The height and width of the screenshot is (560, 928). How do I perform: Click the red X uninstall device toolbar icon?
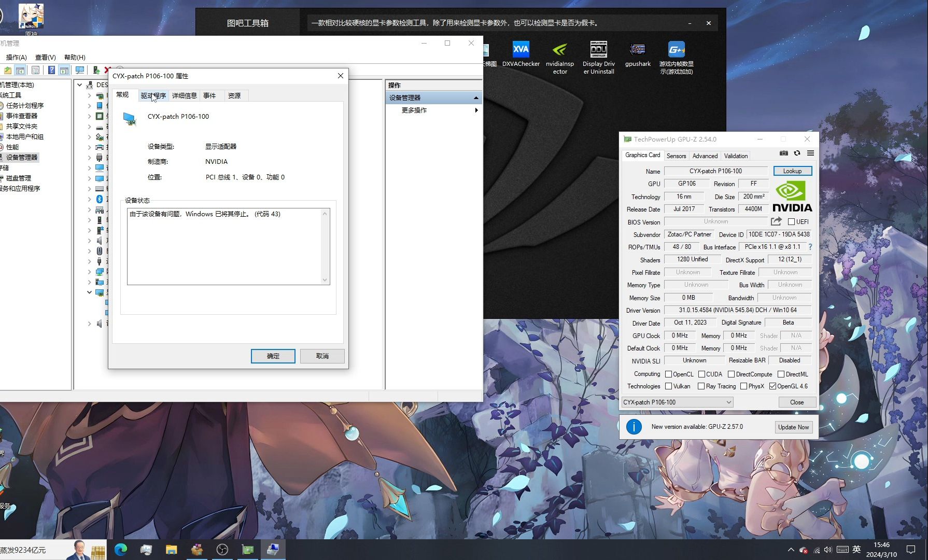point(107,70)
